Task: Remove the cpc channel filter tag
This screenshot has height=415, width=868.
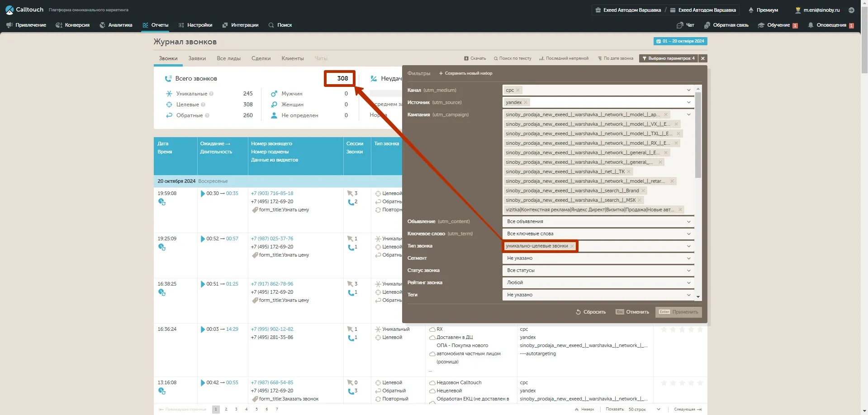Action: [x=518, y=90]
